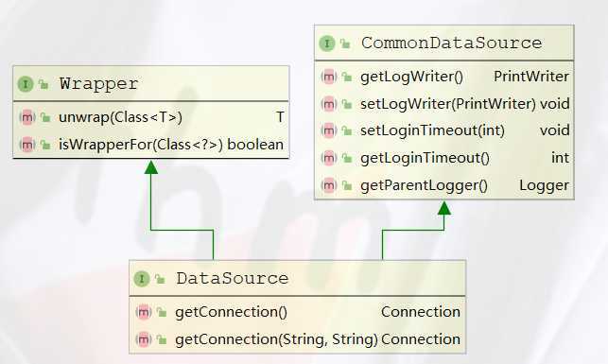Click the method icon beside getParentLogger()
The width and height of the screenshot is (608, 364).
pos(329,185)
